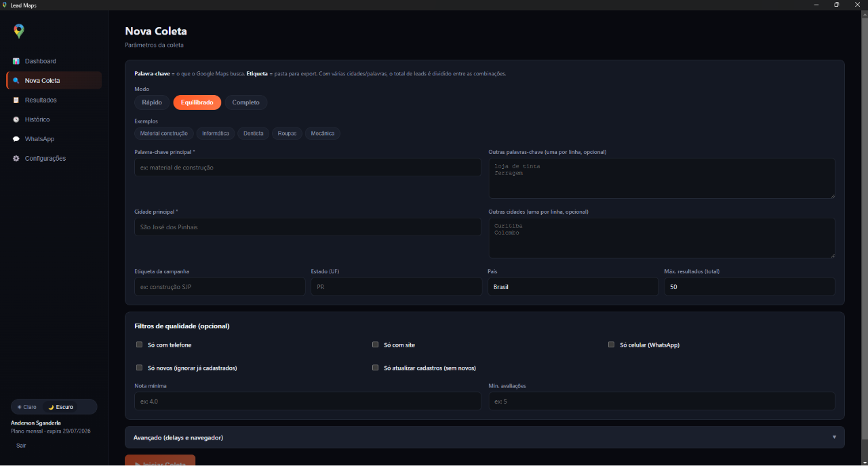Check the Só com site filter
The image size is (868, 466).
pos(376,345)
